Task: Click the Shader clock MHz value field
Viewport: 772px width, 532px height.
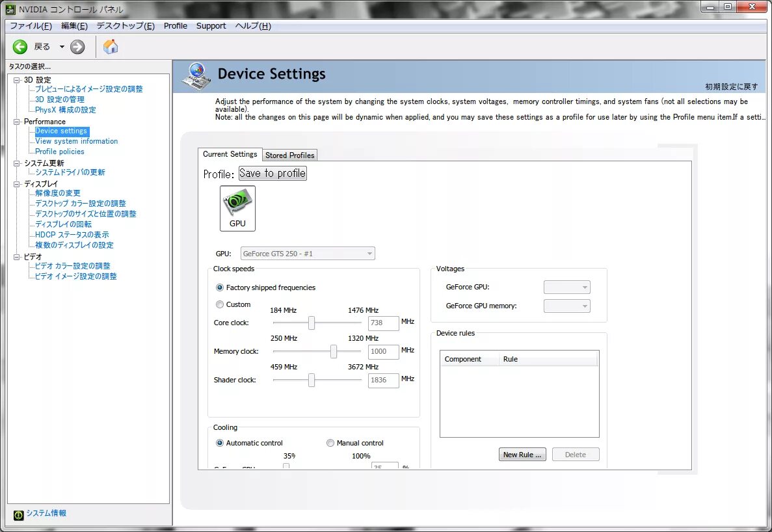Action: click(x=384, y=380)
